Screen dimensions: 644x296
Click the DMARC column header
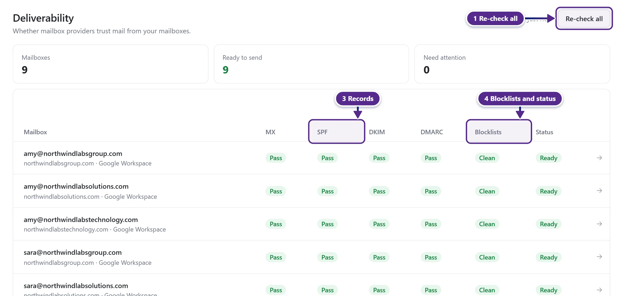tap(432, 132)
